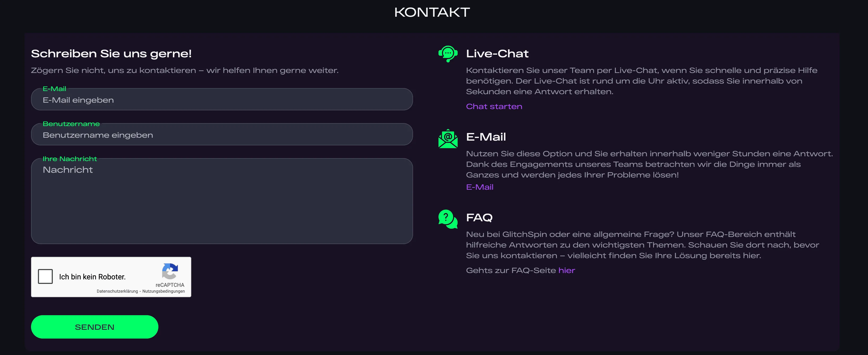Open 'Chat starten' to begin live chat
The height and width of the screenshot is (355, 868).
click(494, 106)
